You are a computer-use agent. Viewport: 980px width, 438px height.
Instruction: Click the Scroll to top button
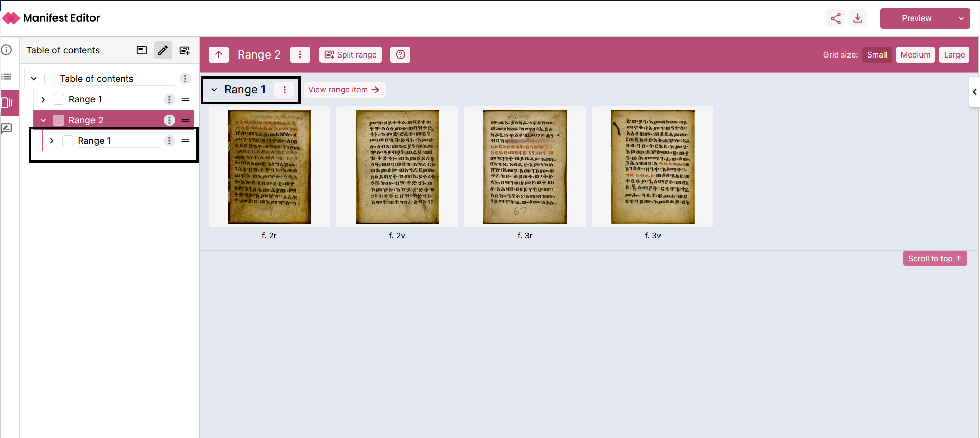coord(934,259)
